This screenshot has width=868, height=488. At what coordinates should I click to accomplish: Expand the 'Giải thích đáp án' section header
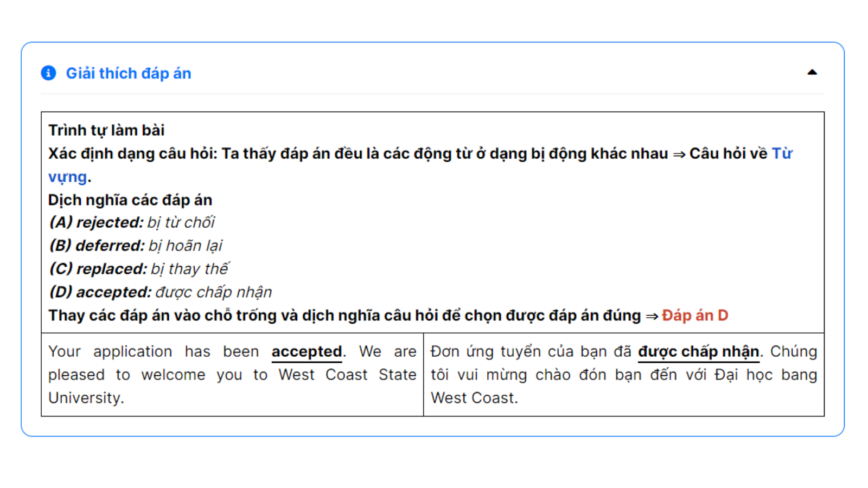pos(129,73)
